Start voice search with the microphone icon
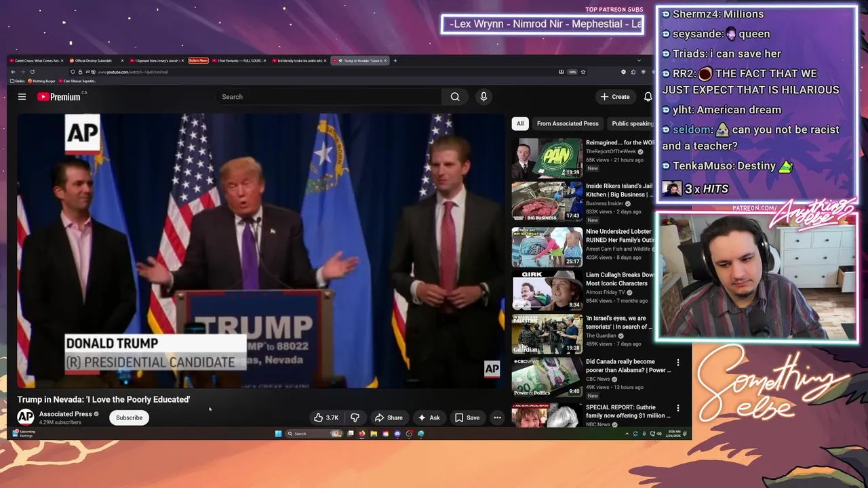 click(484, 97)
